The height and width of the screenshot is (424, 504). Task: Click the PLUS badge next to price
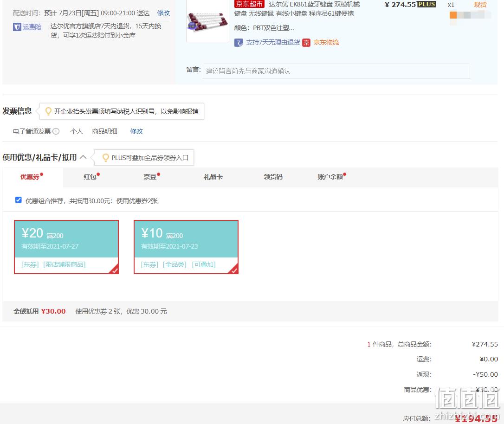click(x=426, y=4)
